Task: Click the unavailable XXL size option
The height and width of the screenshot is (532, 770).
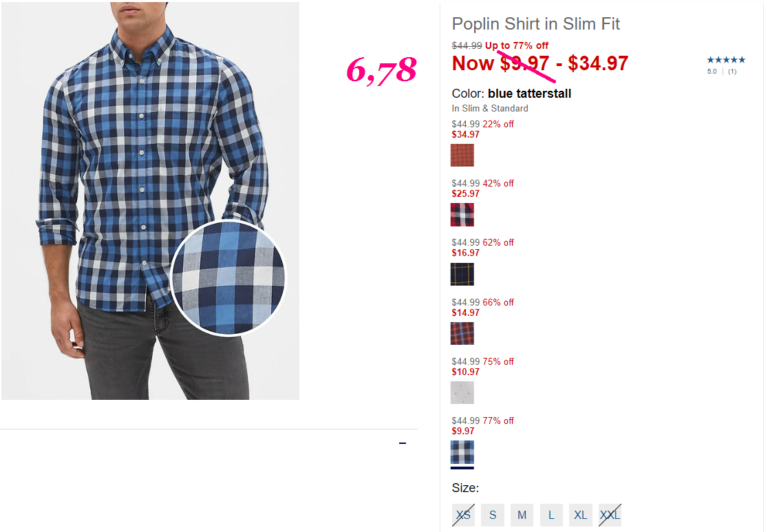Action: click(610, 515)
